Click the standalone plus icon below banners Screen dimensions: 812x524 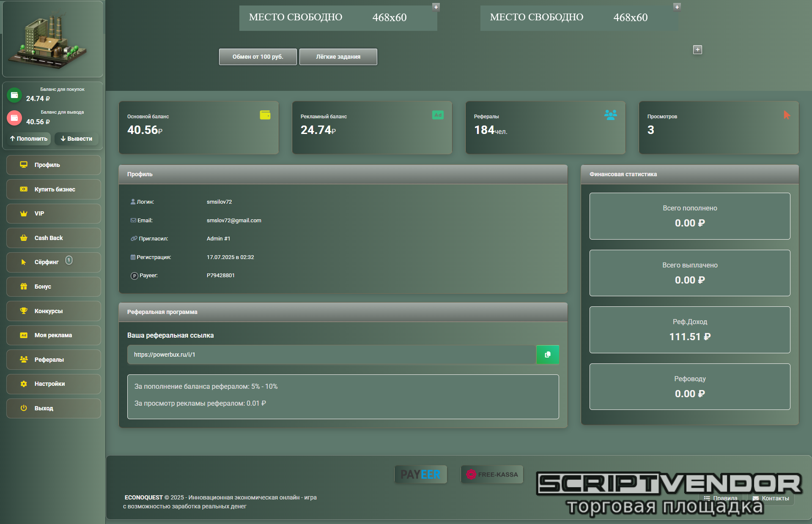[697, 50]
